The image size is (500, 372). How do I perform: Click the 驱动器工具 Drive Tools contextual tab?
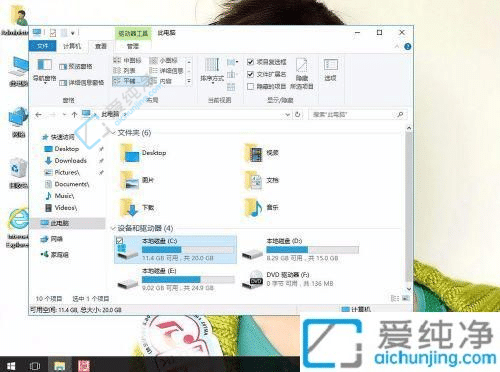click(x=133, y=33)
